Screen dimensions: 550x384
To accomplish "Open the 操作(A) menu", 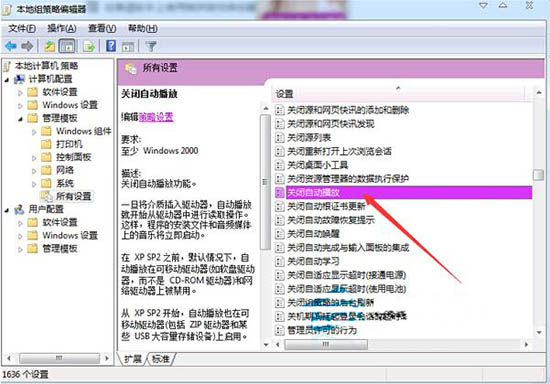I will point(62,28).
